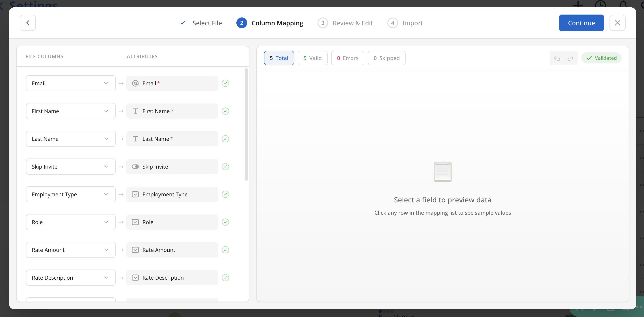Click the redo arrow icon
The height and width of the screenshot is (317, 644).
click(x=570, y=58)
